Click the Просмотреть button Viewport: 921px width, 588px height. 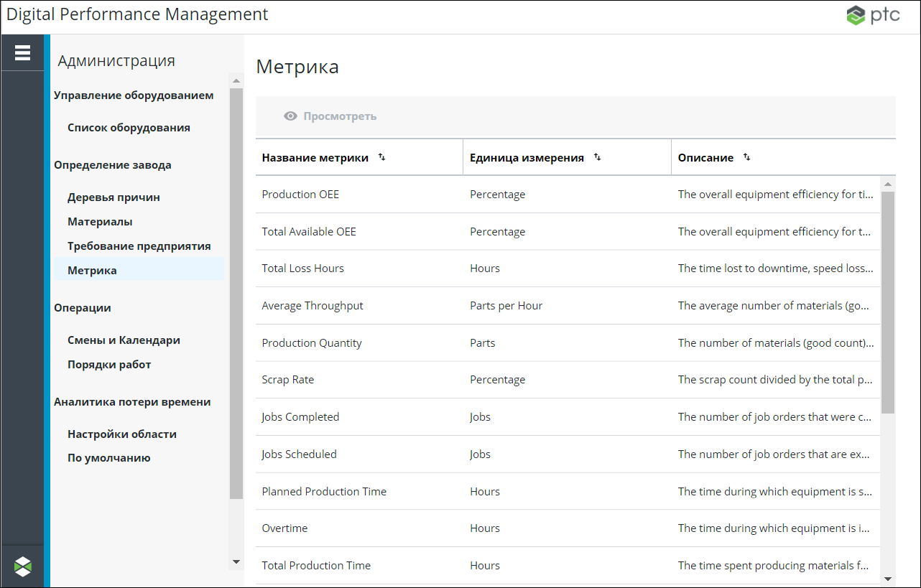tap(330, 116)
